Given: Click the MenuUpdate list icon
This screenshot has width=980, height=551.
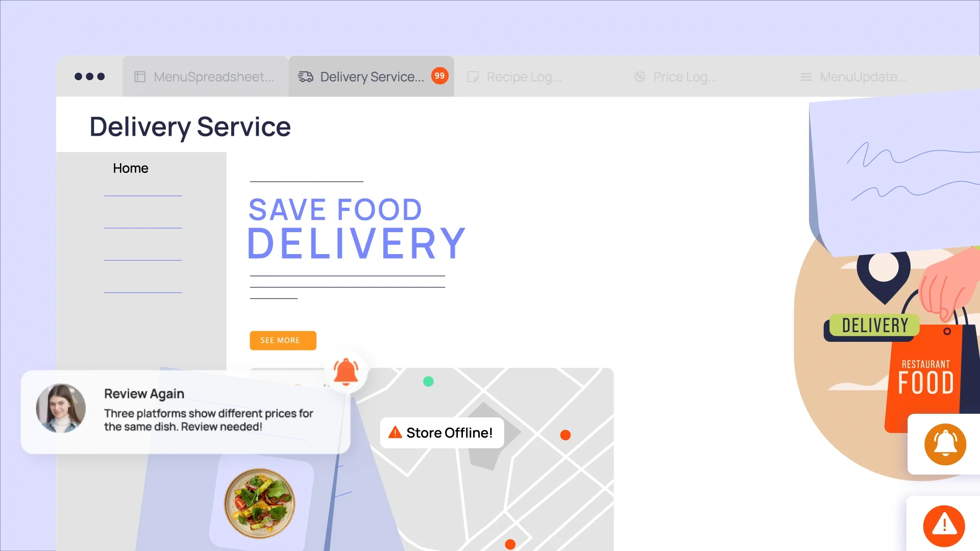Looking at the screenshot, I should tap(806, 77).
